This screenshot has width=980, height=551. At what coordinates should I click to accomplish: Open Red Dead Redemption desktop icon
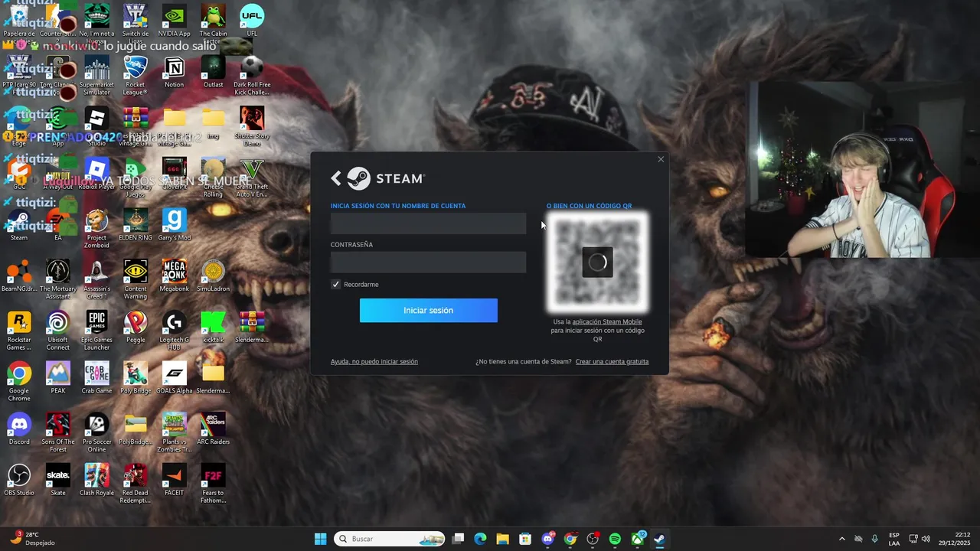pos(136,484)
